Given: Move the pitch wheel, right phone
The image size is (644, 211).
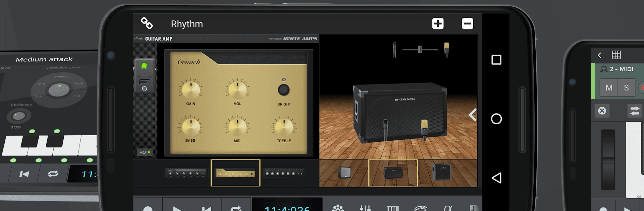Looking at the screenshot, I should click(608, 160).
